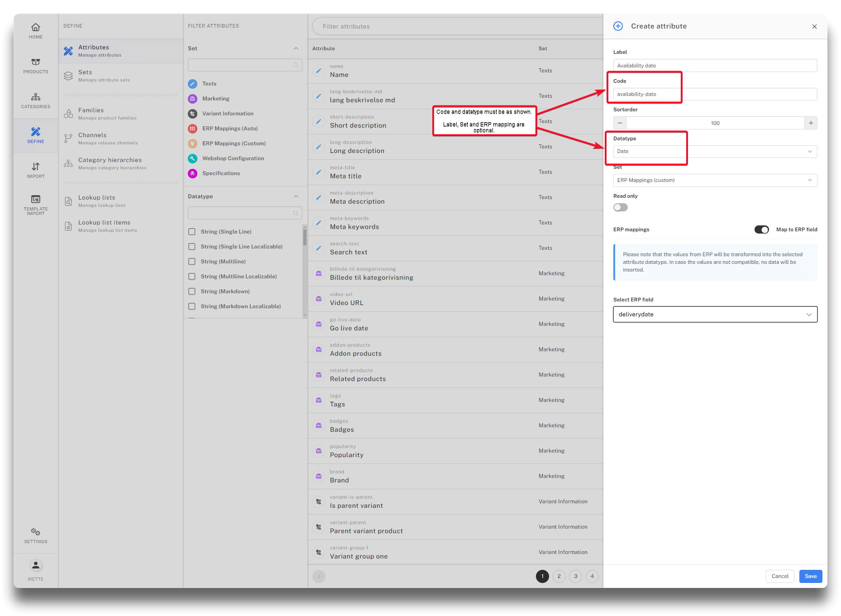Click the Code input field
This screenshot has width=841, height=616.
pyautogui.click(x=715, y=94)
